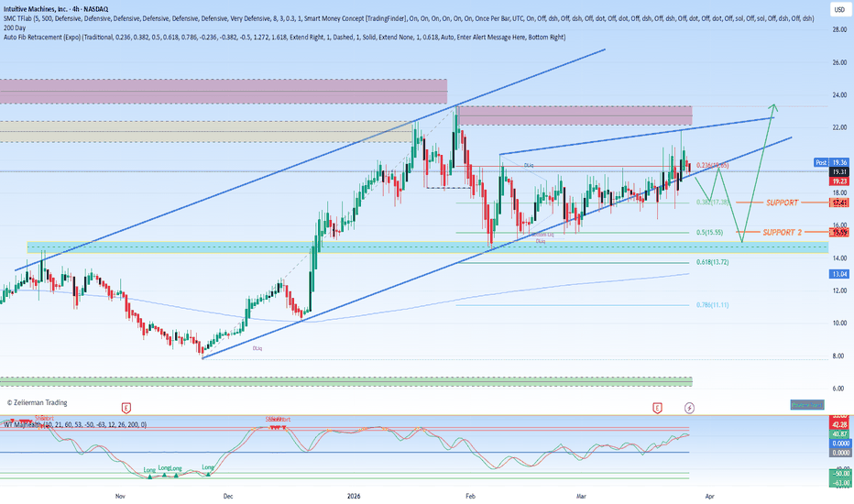Click the black 19.31 last price label
The width and height of the screenshot is (854, 504).
click(x=839, y=171)
